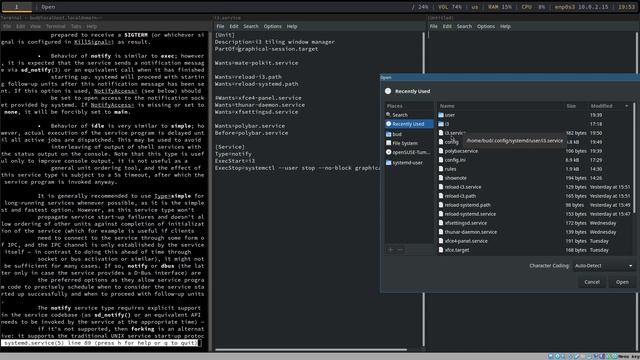The height and width of the screenshot is (360, 640).
Task: Select Recently Used in the Places sidebar
Action: (x=409, y=124)
